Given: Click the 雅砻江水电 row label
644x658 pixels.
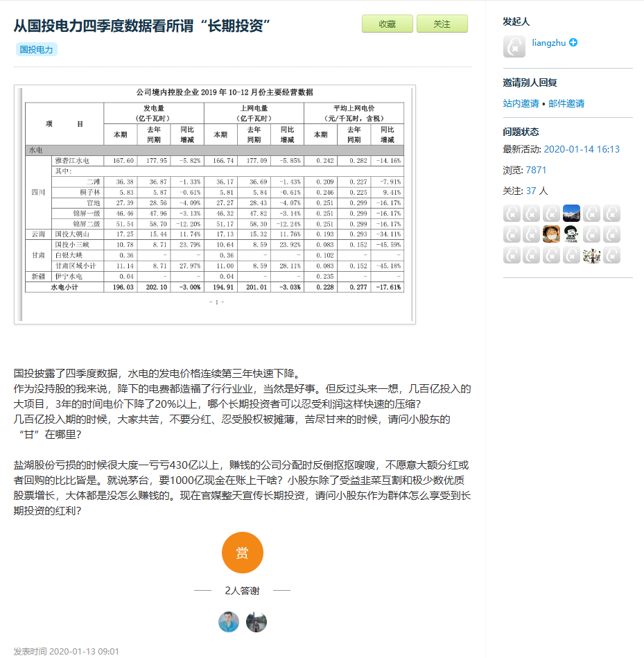Looking at the screenshot, I should pyautogui.click(x=72, y=161).
